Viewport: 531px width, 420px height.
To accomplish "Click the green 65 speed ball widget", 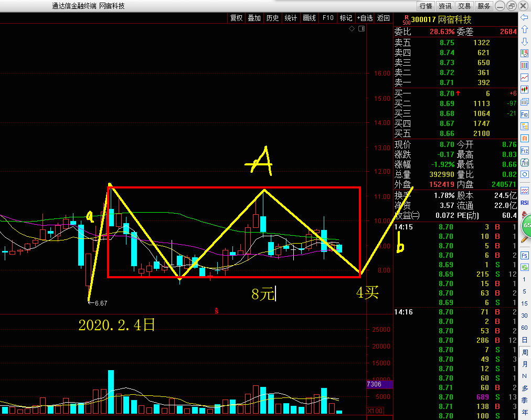I will 526,226.
